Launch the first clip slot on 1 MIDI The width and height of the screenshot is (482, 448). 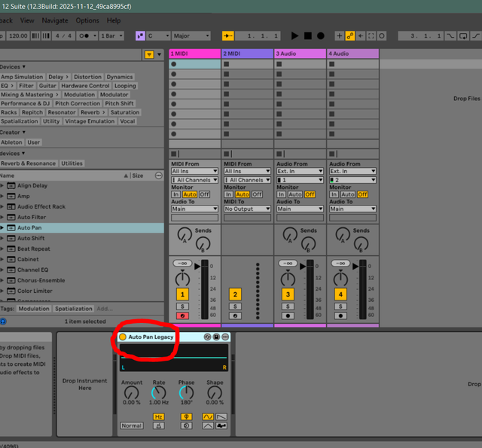coord(174,64)
